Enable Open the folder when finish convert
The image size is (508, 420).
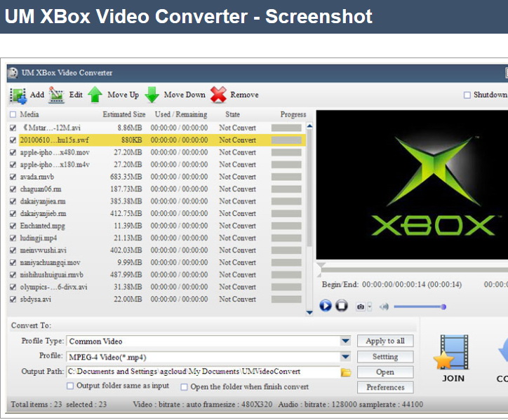pos(184,387)
